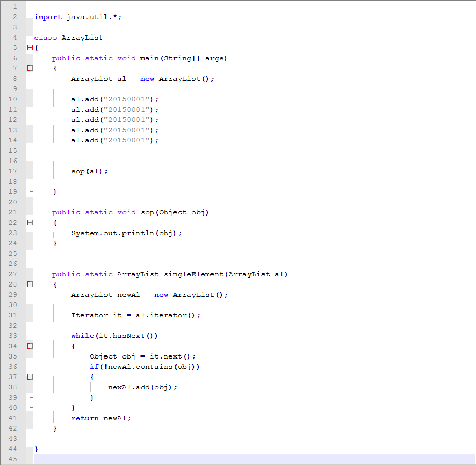
Task: Click 'Iterator it = al.iterator();' statement
Action: (136, 315)
